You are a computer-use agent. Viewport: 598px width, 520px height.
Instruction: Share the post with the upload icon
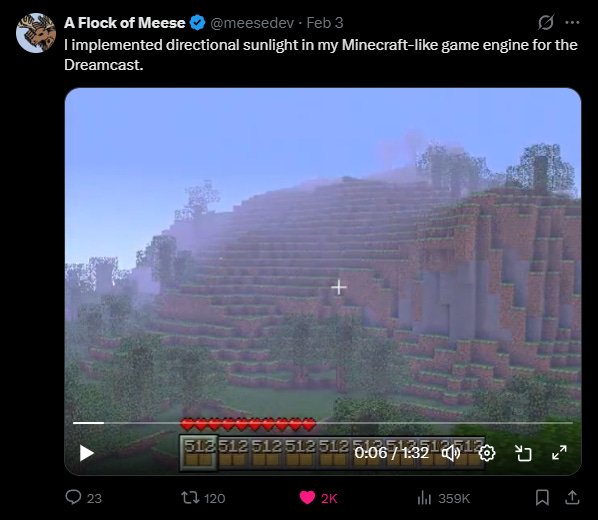572,498
